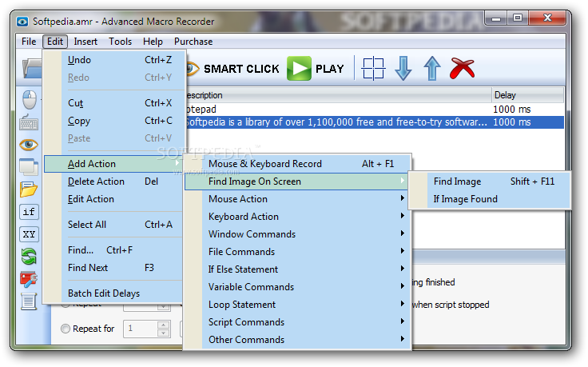Select the Repeat for radio button
This screenshot has width=588, height=367.
tap(66, 329)
